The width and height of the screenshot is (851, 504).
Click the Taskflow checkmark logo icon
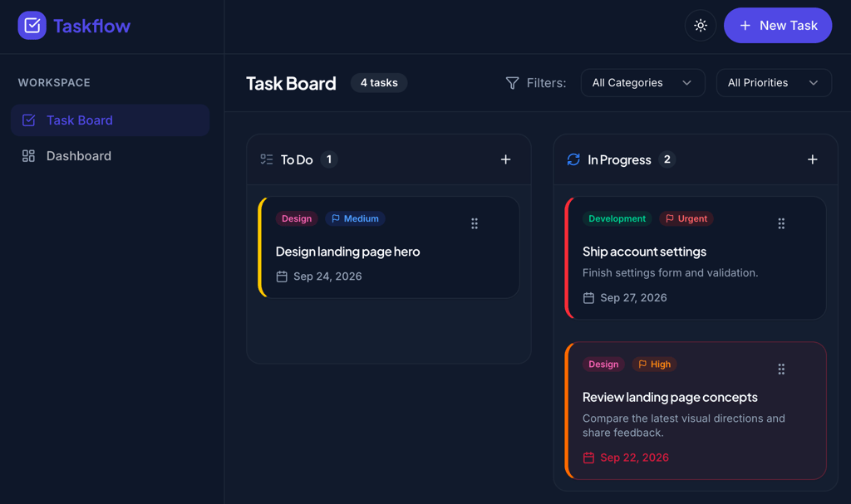coord(32,26)
